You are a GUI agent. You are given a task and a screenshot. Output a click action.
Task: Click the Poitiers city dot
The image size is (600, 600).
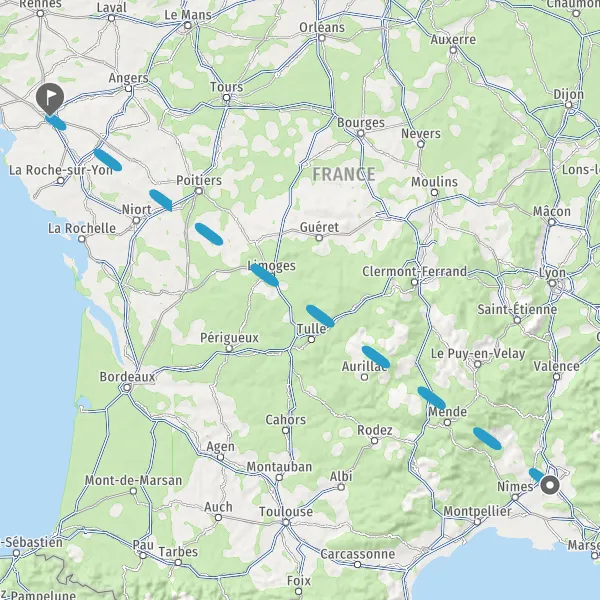coord(199,191)
